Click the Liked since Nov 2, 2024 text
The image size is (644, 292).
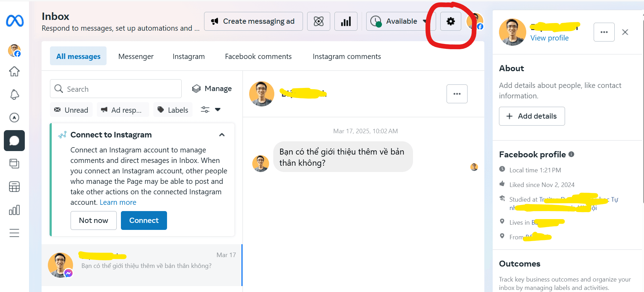tap(542, 185)
